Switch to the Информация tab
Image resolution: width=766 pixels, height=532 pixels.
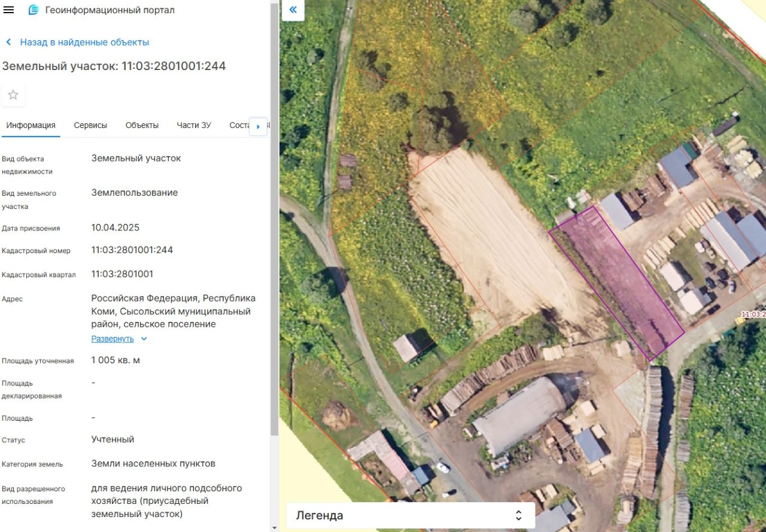pos(31,125)
